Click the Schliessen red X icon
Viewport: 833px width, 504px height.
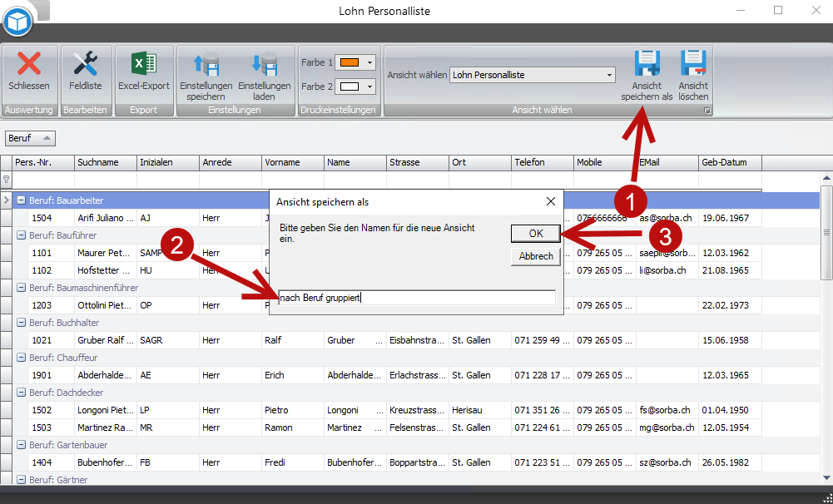(29, 64)
